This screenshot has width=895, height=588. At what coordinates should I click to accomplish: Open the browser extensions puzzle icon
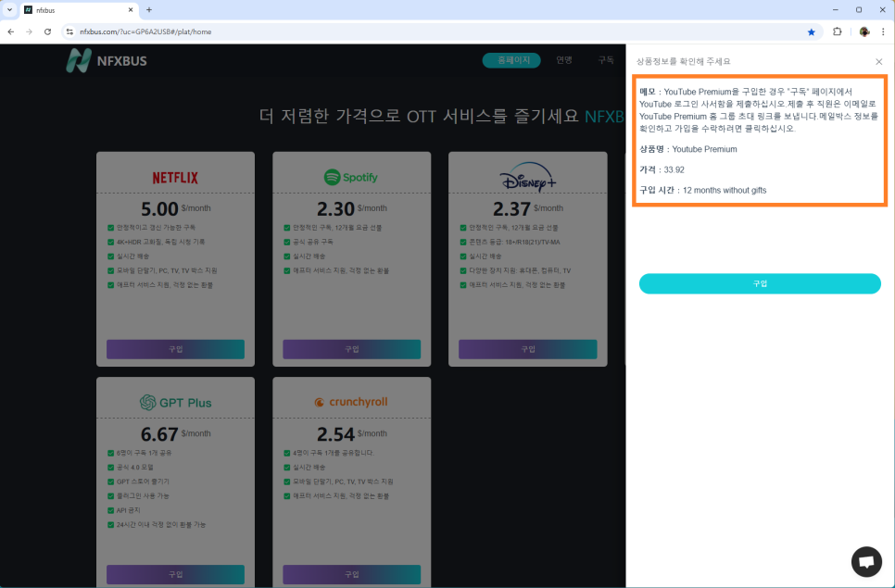click(838, 31)
